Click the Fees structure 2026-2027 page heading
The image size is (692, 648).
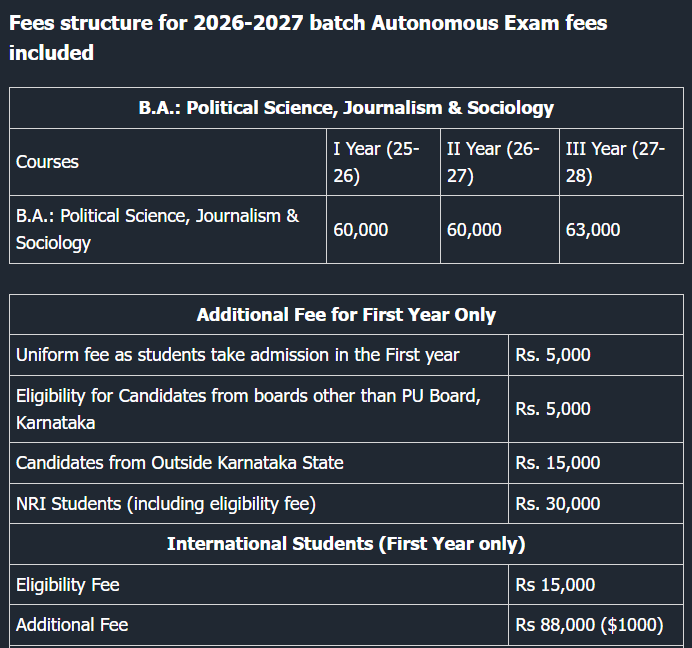pyautogui.click(x=308, y=37)
